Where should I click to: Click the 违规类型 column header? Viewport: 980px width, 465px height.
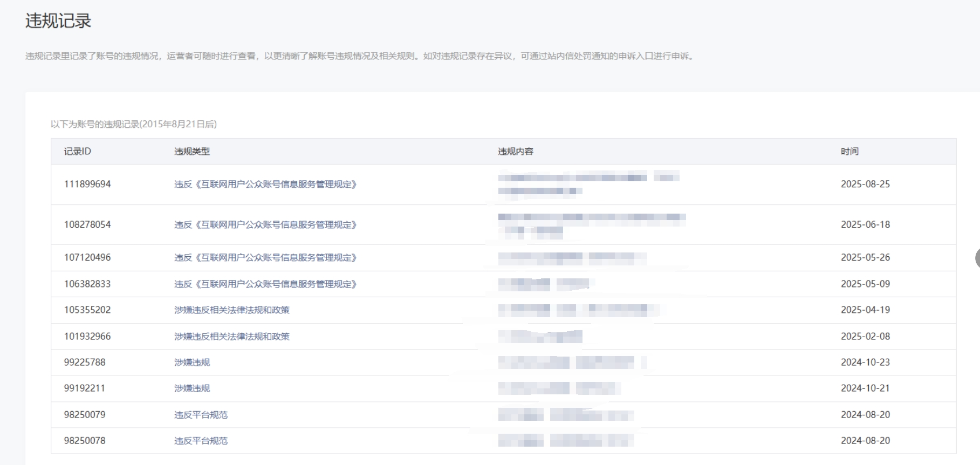[191, 152]
